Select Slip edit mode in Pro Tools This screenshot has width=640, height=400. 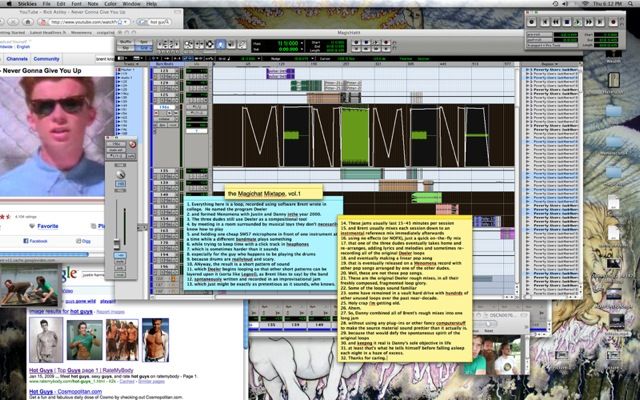[x=126, y=48]
